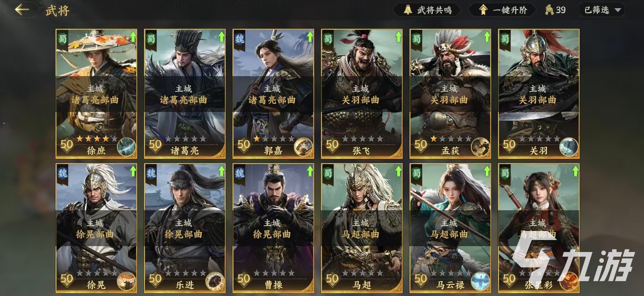This screenshot has height=296, width=644.
Task: Tap 徐晃's banner skill icon
Action: tap(126, 281)
